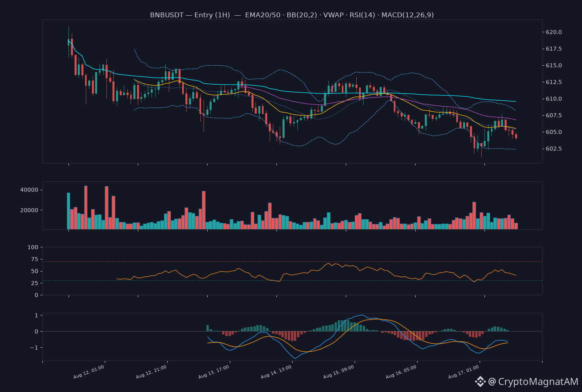Click the 612.5 price axis label

[554, 82]
